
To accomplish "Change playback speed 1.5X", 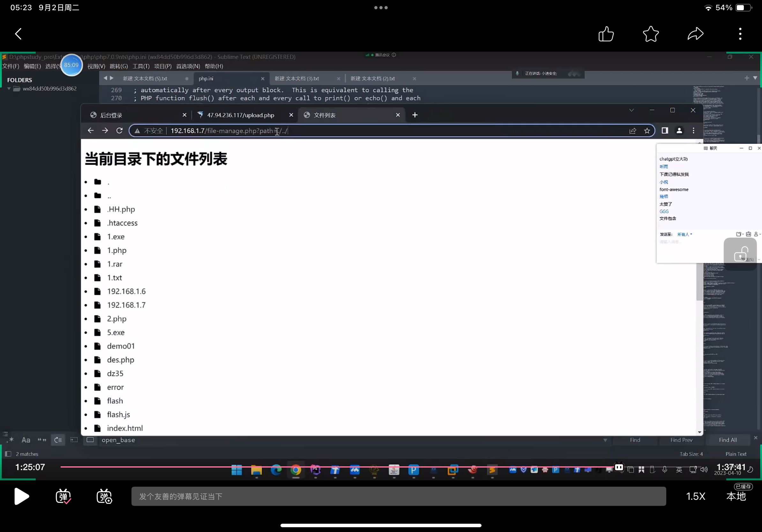I will click(695, 496).
